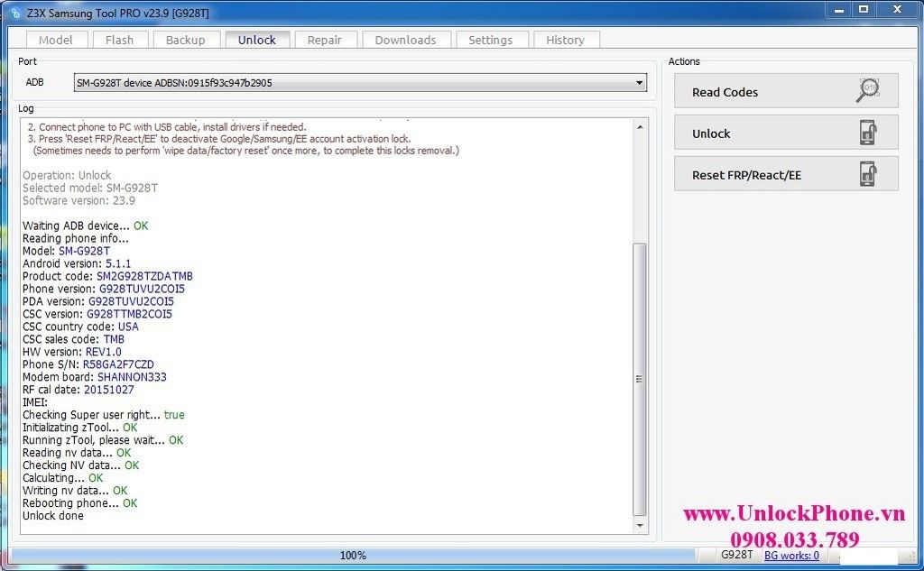The width and height of the screenshot is (924, 571).
Task: Click the Z3X app icon in title bar
Action: pos(14,13)
